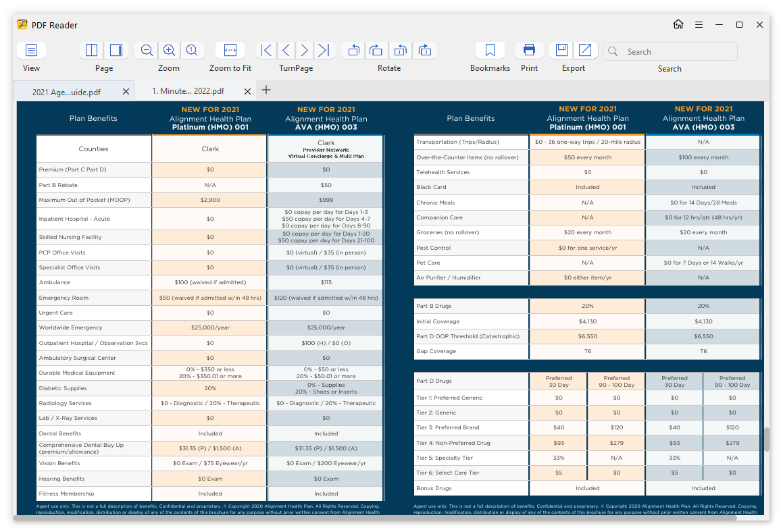Screen dimensions: 781x532
Task: Select the '$2,900' MOOP cell
Action: (x=209, y=200)
